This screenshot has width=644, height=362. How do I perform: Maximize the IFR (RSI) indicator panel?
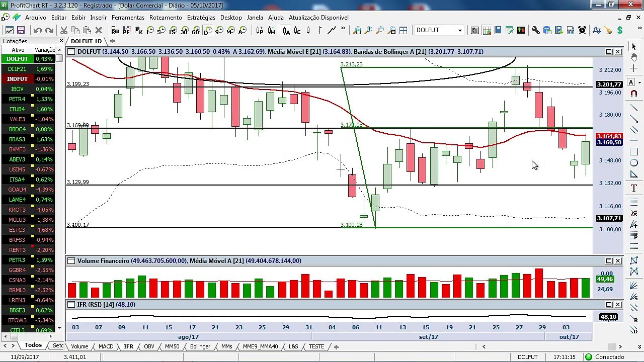click(609, 305)
